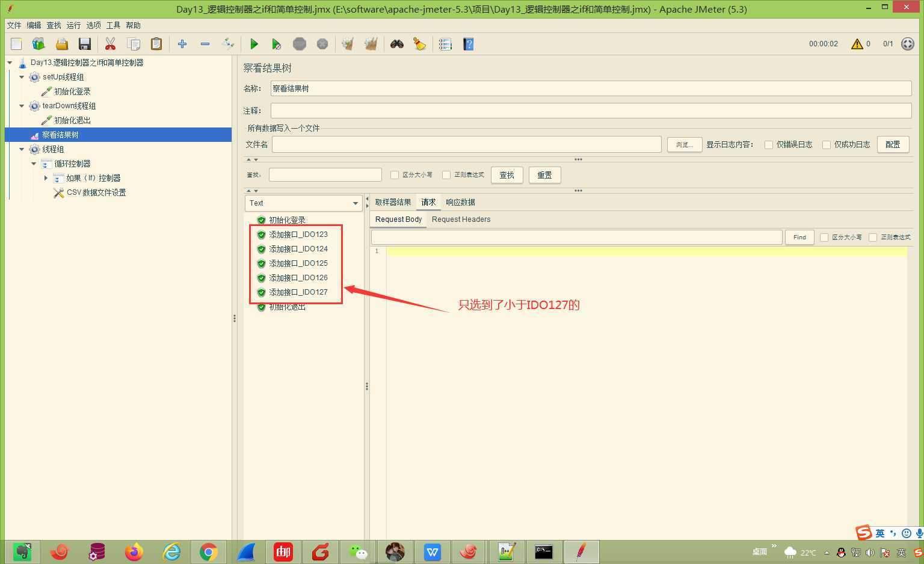Toggle 区分大小写 checkbox beside 查找 field
Image resolution: width=924 pixels, height=564 pixels.
pos(395,175)
